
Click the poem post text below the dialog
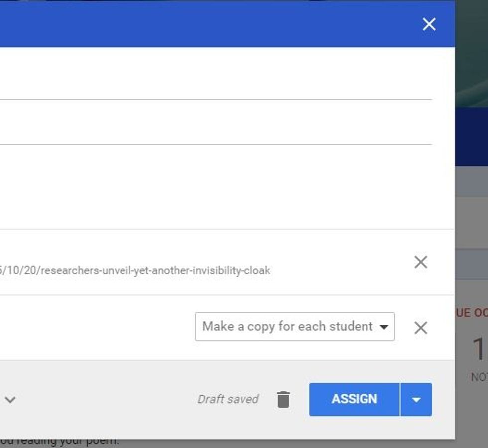pyautogui.click(x=59, y=442)
